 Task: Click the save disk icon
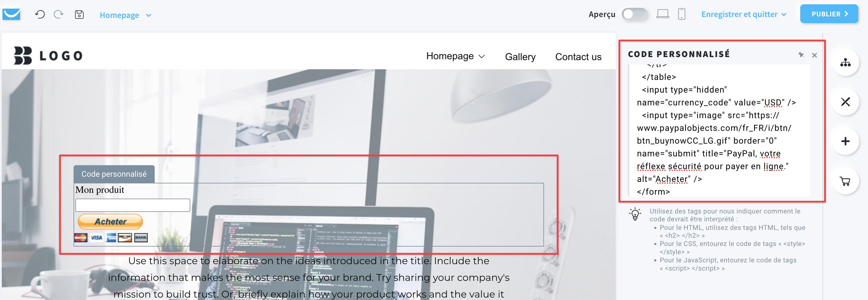(79, 15)
